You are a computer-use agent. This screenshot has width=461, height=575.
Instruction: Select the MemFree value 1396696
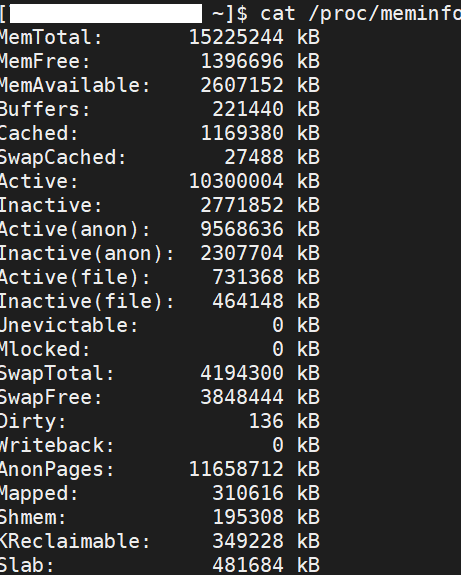click(242, 61)
